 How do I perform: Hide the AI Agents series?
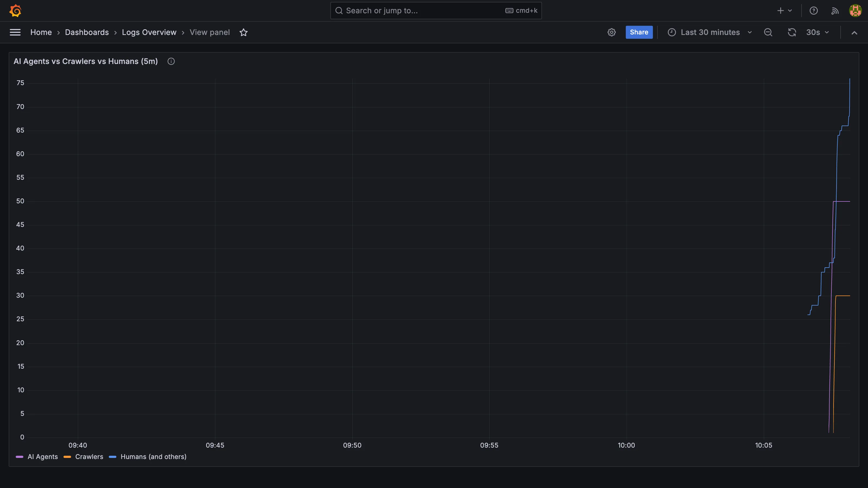(43, 457)
